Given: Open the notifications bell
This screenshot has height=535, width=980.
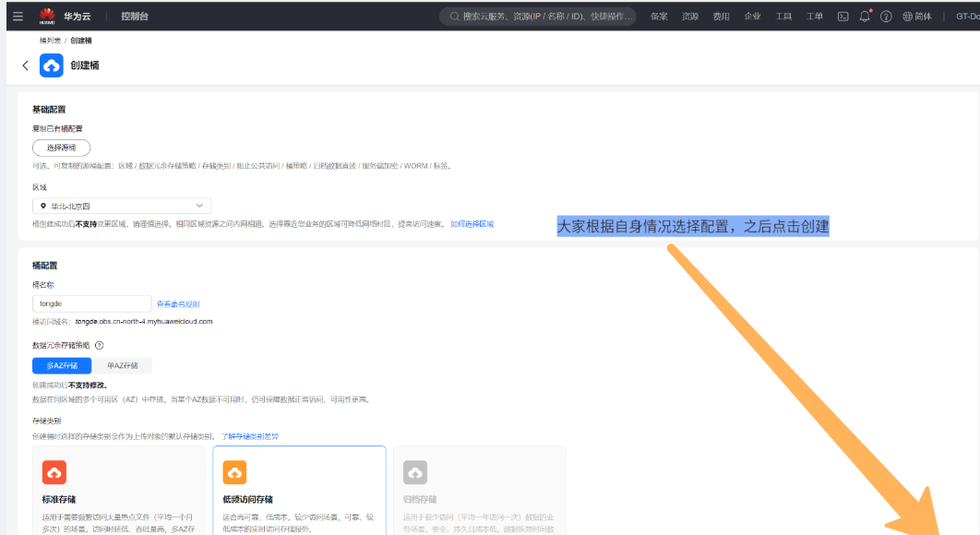Looking at the screenshot, I should tap(865, 17).
